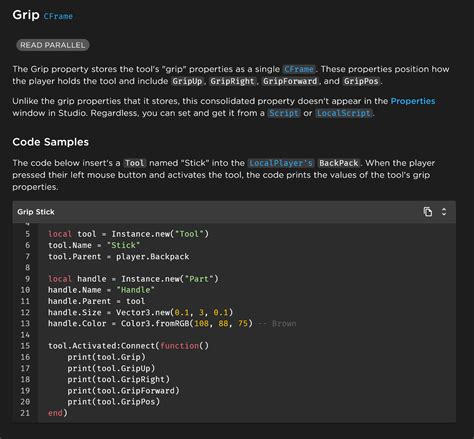
Task: Click the CFrame link in the description
Action: pyautogui.click(x=299, y=69)
